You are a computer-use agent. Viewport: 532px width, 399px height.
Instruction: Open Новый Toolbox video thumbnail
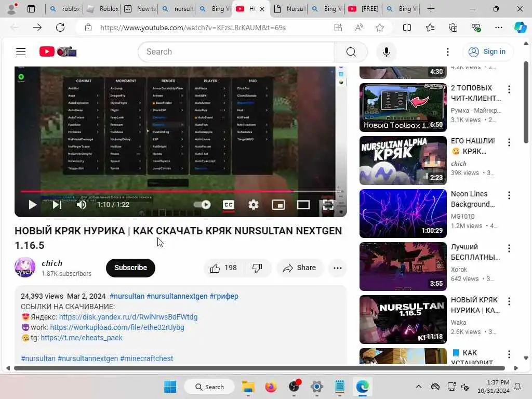[403, 108]
